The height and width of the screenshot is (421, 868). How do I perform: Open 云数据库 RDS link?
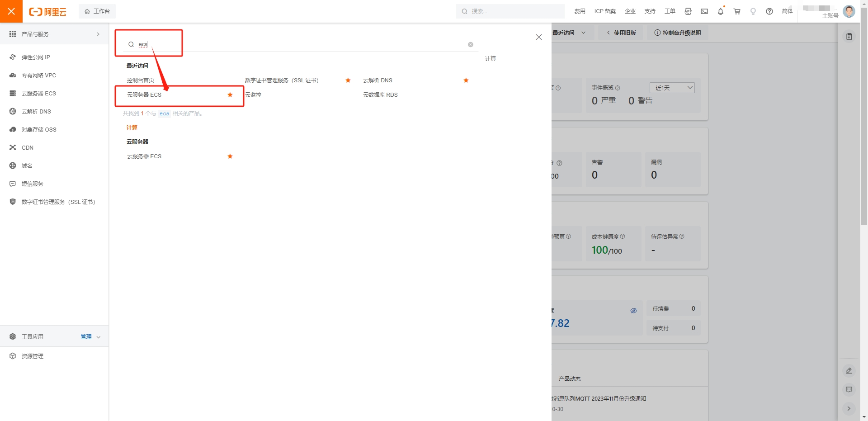coord(380,95)
